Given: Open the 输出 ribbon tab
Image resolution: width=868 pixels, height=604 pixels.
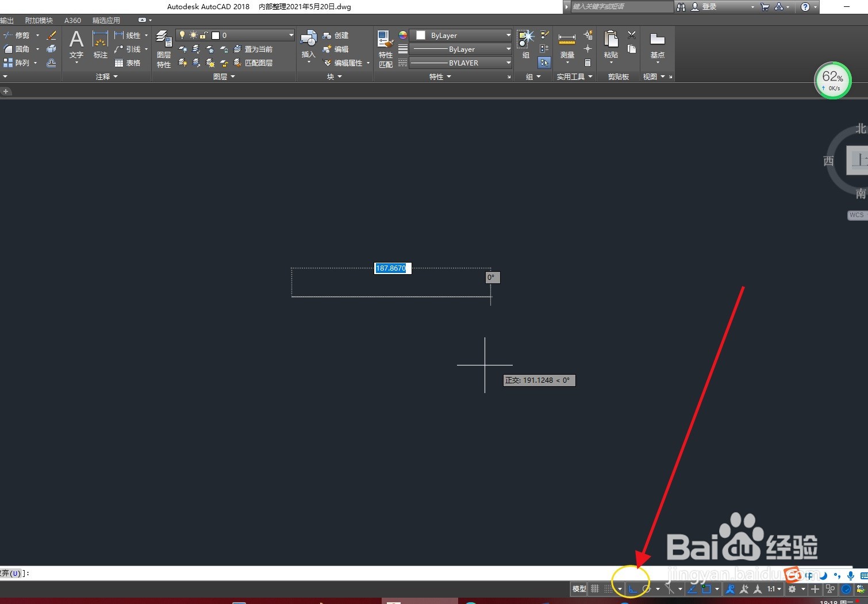Looking at the screenshot, I should pyautogui.click(x=6, y=20).
